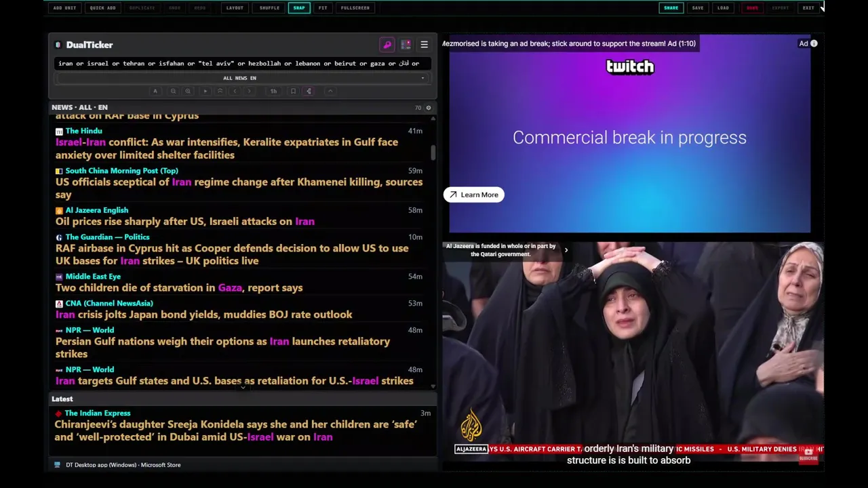Click ADD UNIT in the top toolbar
Image resolution: width=868 pixels, height=488 pixels.
[x=64, y=8]
